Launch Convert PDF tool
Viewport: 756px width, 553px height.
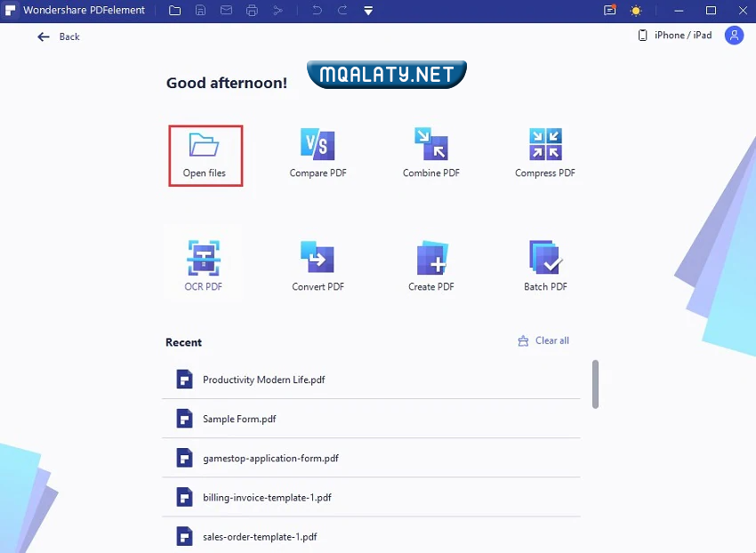318,266
